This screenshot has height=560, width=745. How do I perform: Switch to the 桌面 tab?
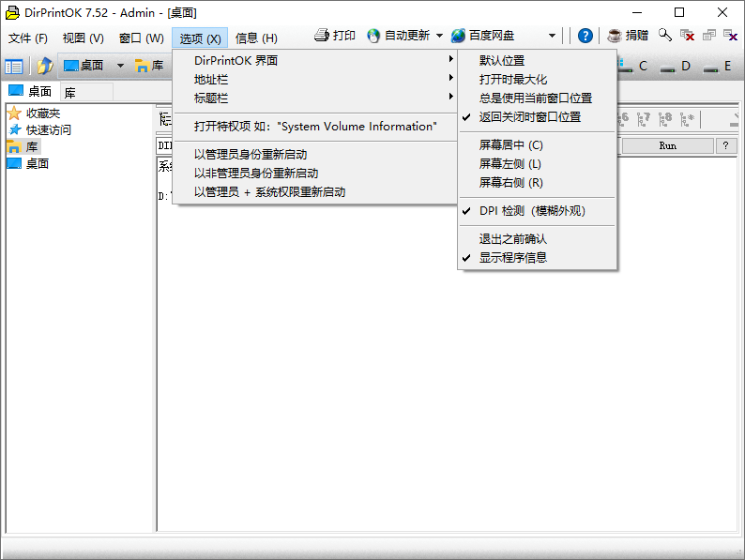click(x=31, y=91)
